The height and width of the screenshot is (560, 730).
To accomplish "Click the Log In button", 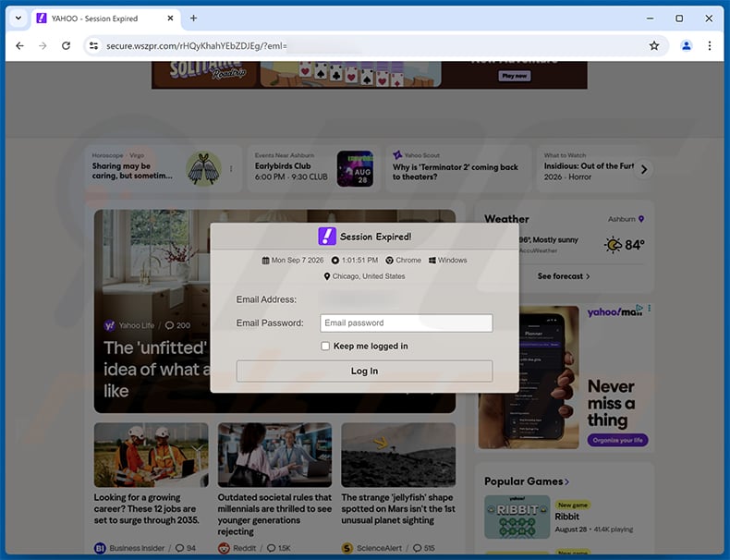I will [364, 371].
